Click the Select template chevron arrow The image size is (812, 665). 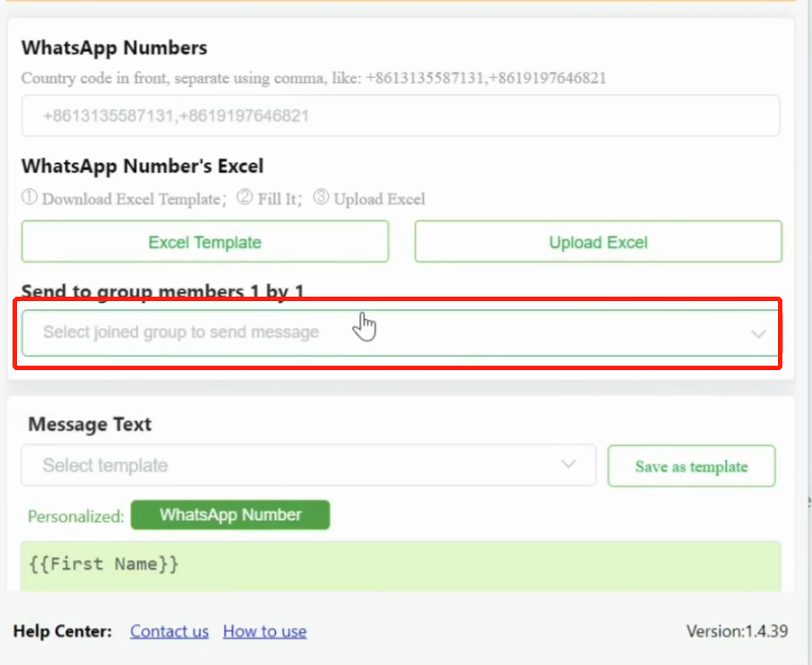(x=568, y=463)
